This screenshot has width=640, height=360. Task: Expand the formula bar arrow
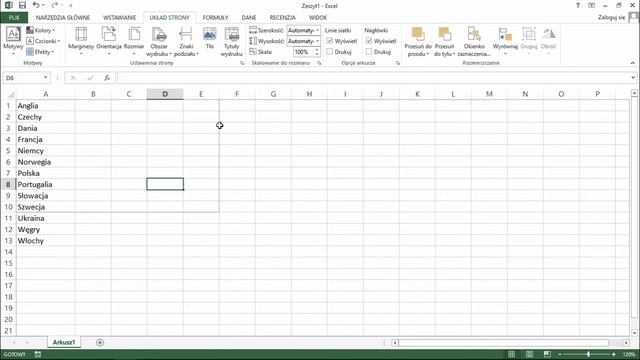tap(633, 78)
